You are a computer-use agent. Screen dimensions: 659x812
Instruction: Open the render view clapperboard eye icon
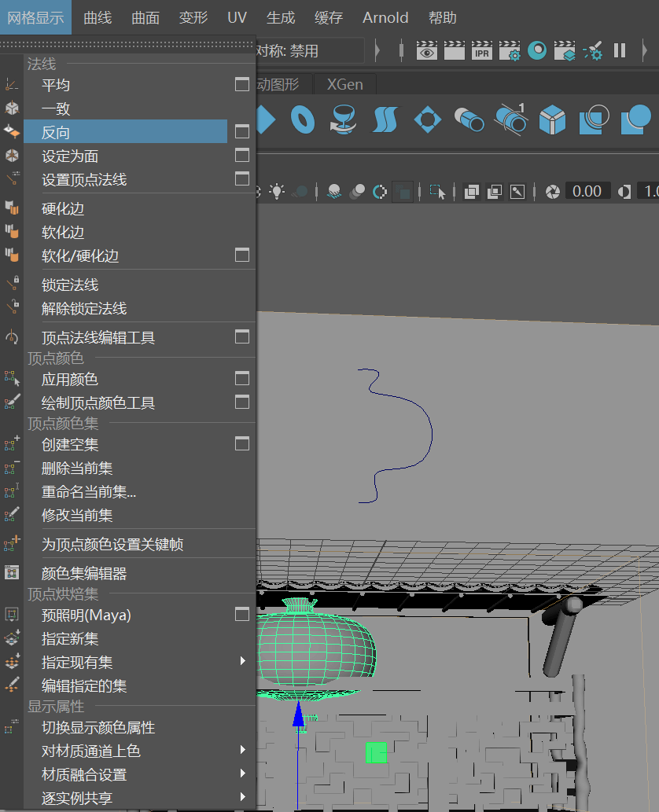tap(427, 51)
